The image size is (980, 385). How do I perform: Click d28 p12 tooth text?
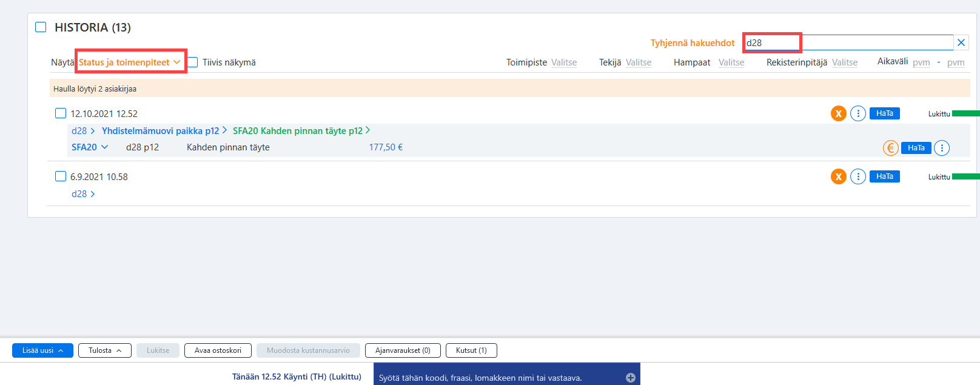pos(143,147)
